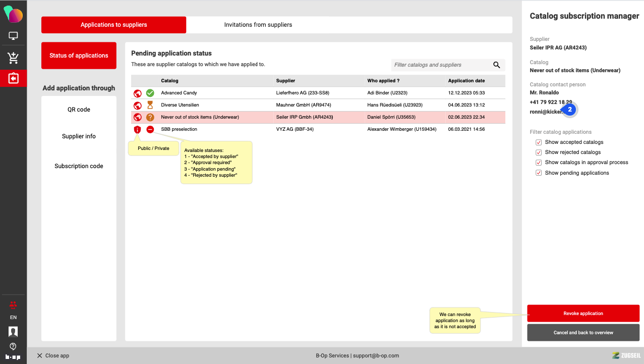The width and height of the screenshot is (644, 364).
Task: Uncheck Show accepted catalogs
Action: 539,142
